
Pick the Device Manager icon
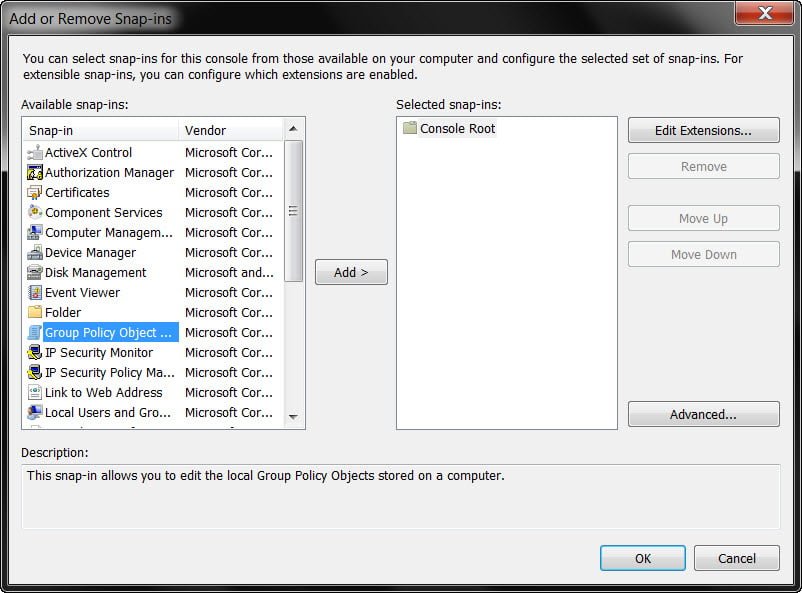click(34, 252)
